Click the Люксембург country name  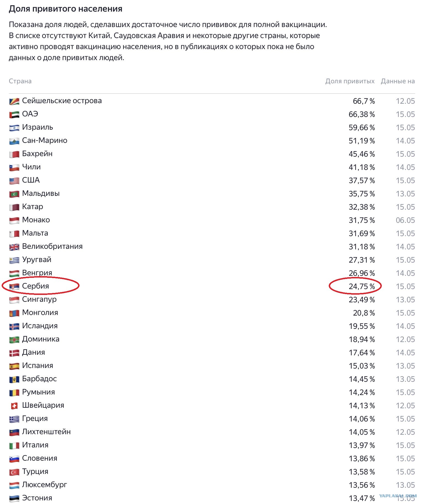(x=44, y=485)
